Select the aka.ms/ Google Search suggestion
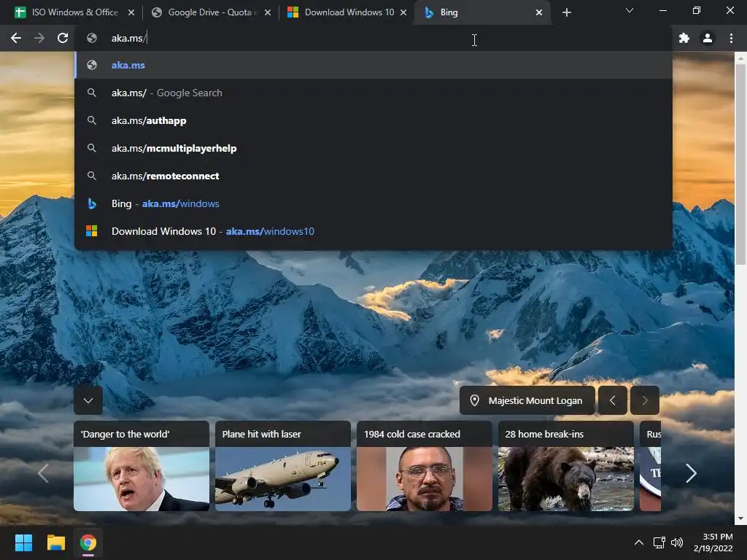 point(374,93)
